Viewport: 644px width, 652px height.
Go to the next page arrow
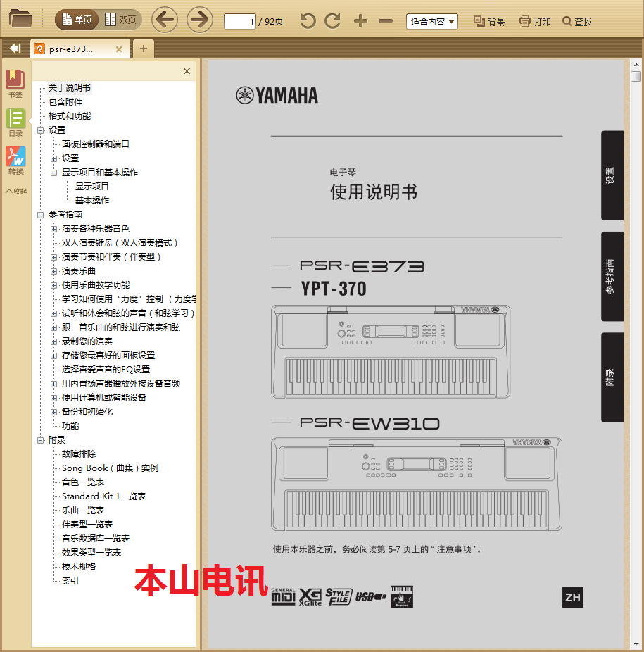coord(200,20)
